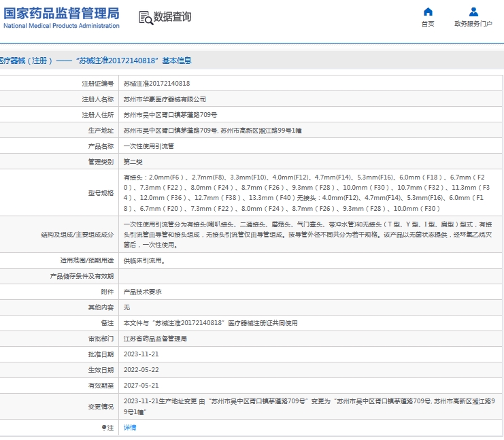Click the 结构及组成/主要组成成分 label
Image resolution: width=504 pixels, height=440 pixels.
coord(78,235)
